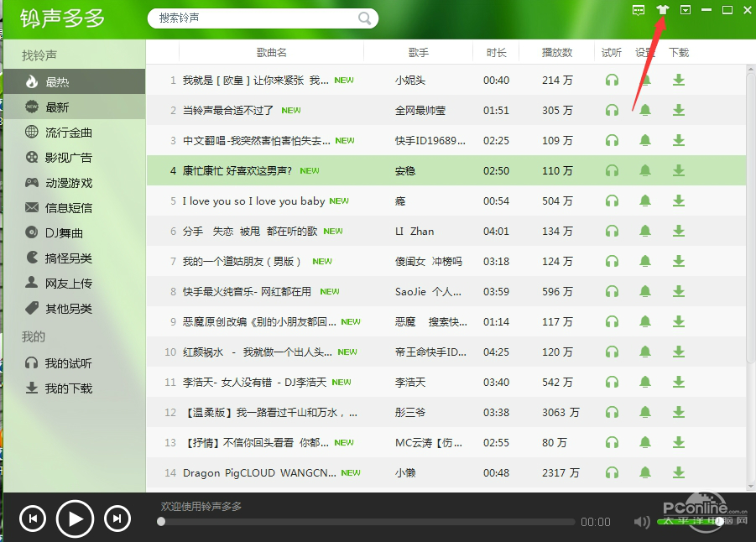Viewport: 756px width, 542px height.
Task: Open the skin (T-shirt) icon
Action: (663, 9)
